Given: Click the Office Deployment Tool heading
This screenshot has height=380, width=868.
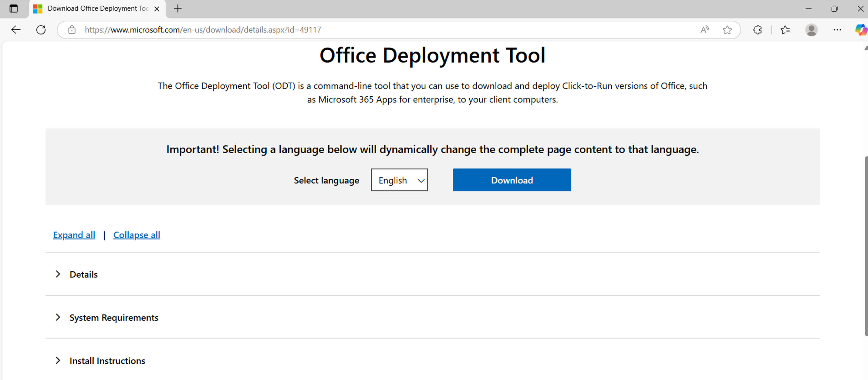Looking at the screenshot, I should (x=432, y=55).
